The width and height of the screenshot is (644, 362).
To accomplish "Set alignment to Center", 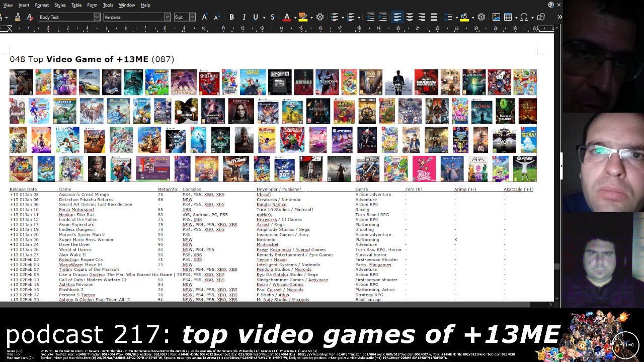I will (410, 17).
